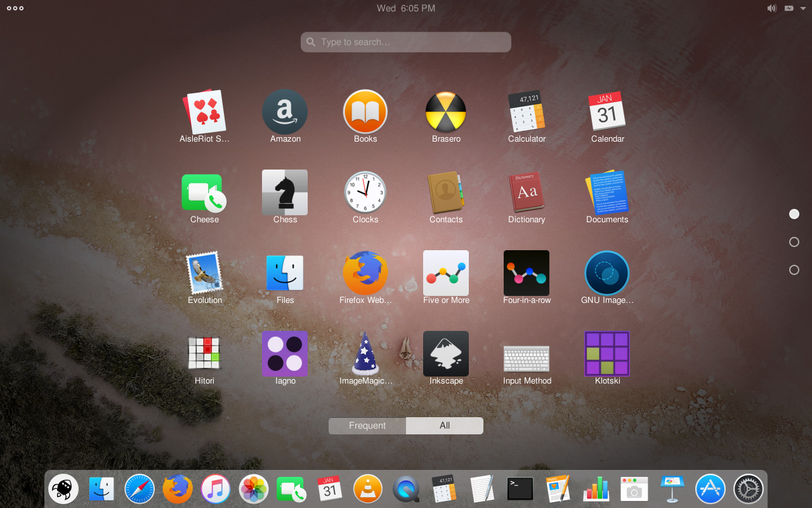This screenshot has height=508, width=812.
Task: Open the Calendar in the app grid
Action: pyautogui.click(x=607, y=112)
